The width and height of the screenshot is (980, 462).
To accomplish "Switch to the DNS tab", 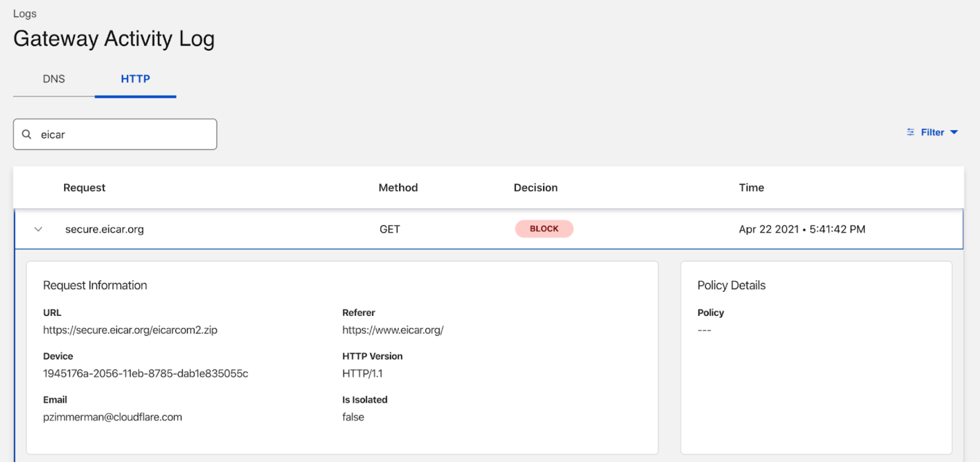I will tap(54, 79).
